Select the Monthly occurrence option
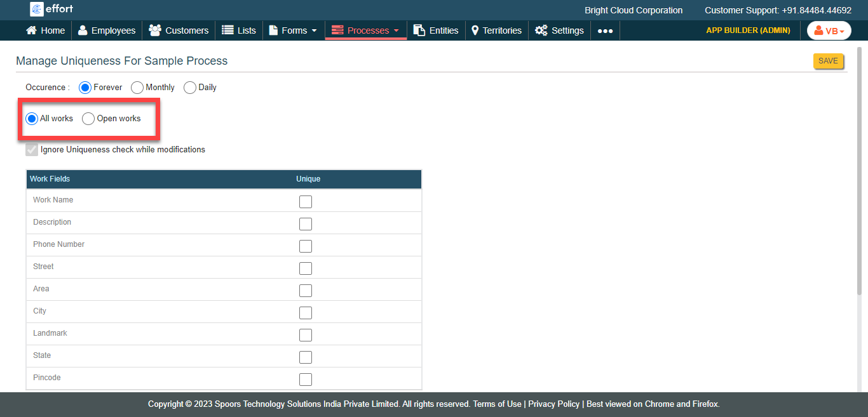Viewport: 868px width, 417px height. [x=137, y=88]
